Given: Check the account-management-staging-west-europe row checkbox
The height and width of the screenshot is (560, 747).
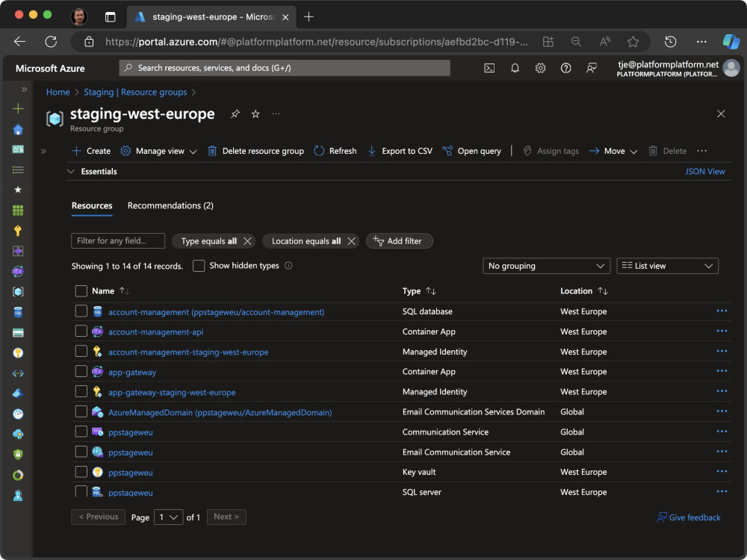Looking at the screenshot, I should pos(81,352).
